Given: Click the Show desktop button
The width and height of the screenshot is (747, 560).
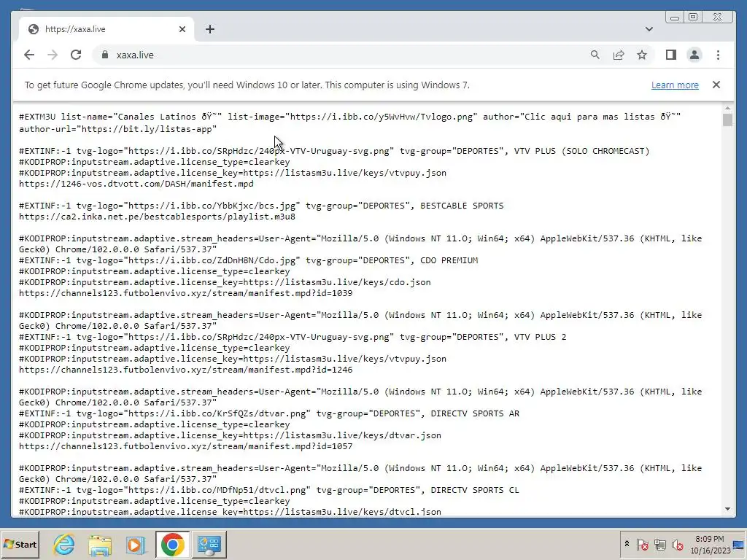Looking at the screenshot, I should point(740,544).
